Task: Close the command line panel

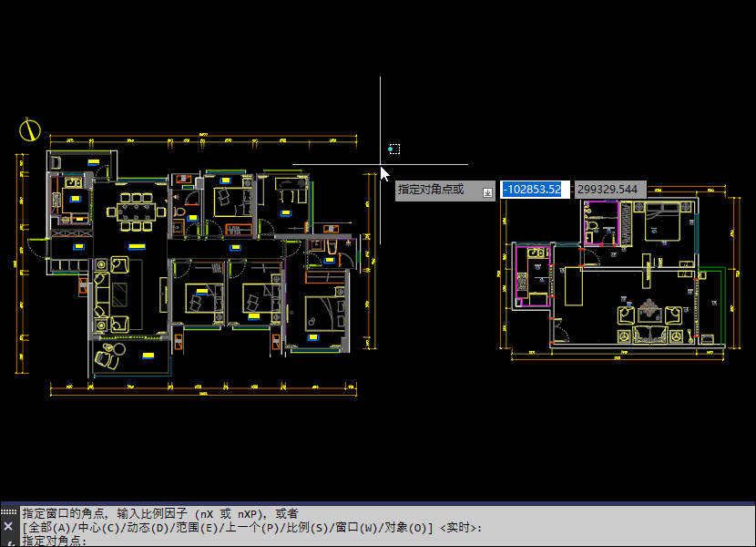Action: 8,526
